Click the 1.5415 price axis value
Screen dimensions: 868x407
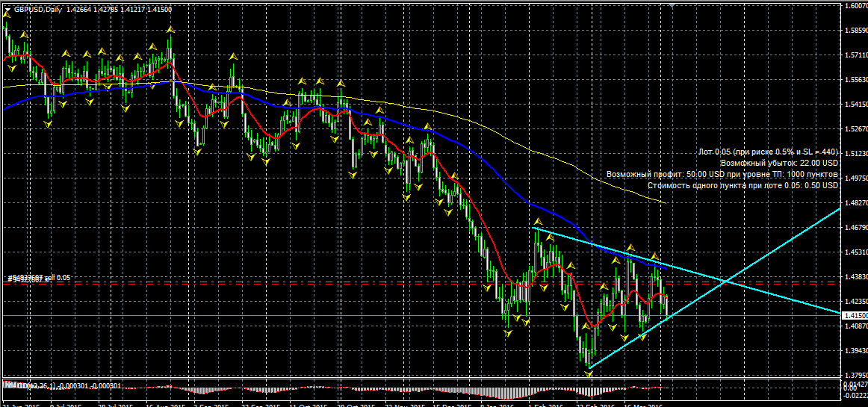tap(855, 104)
